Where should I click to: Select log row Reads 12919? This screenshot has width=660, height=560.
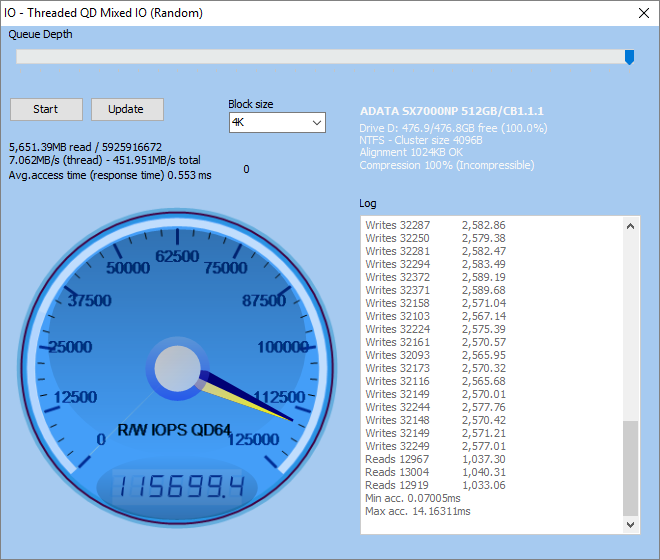click(435, 485)
